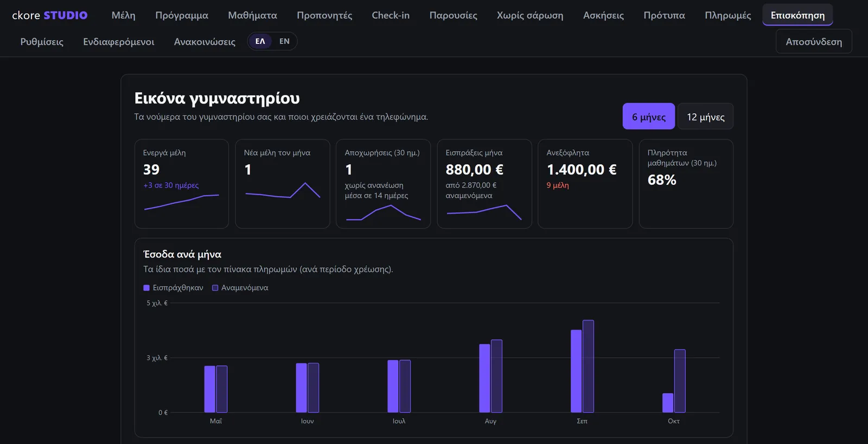
Task: Click the Οκτ expected revenue bar
Action: [x=680, y=381]
